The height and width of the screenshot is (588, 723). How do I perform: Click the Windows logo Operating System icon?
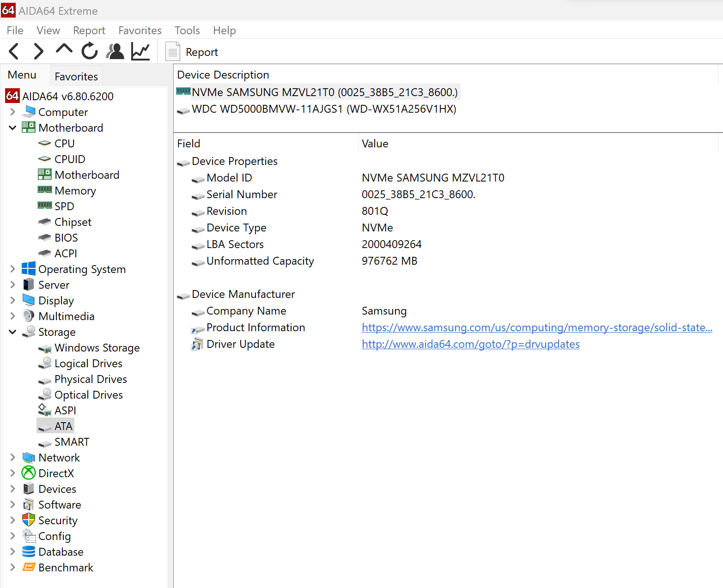point(29,269)
